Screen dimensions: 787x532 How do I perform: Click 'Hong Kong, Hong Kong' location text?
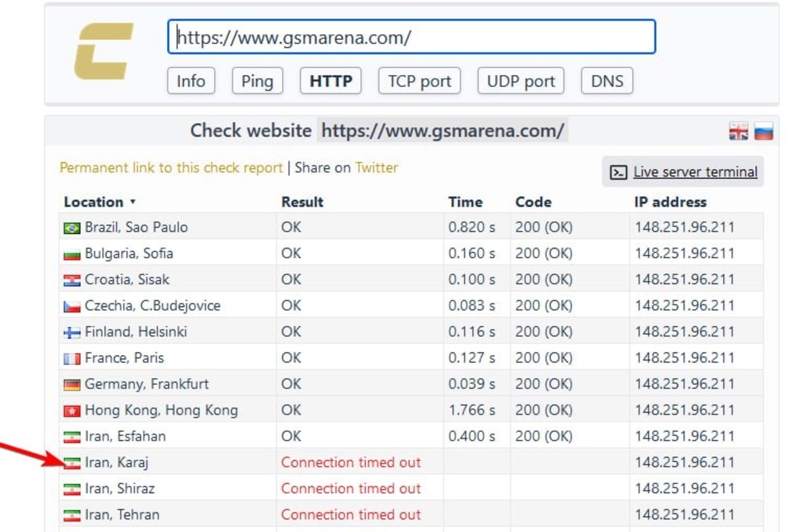(161, 410)
